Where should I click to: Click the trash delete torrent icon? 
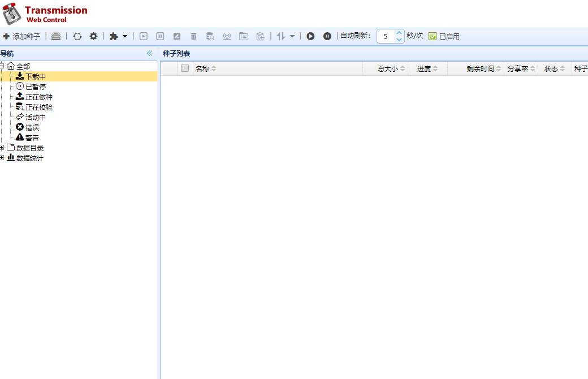[x=193, y=36]
